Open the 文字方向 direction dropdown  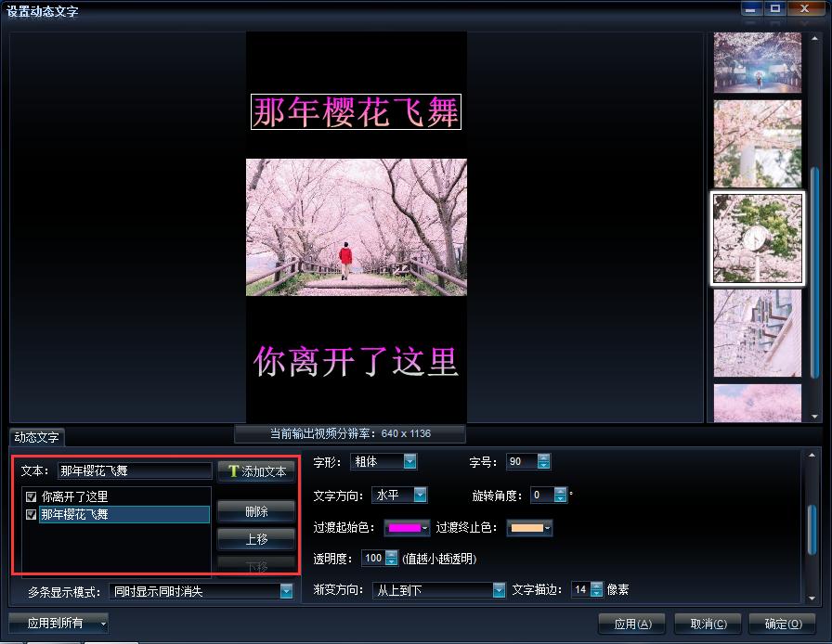(x=420, y=495)
